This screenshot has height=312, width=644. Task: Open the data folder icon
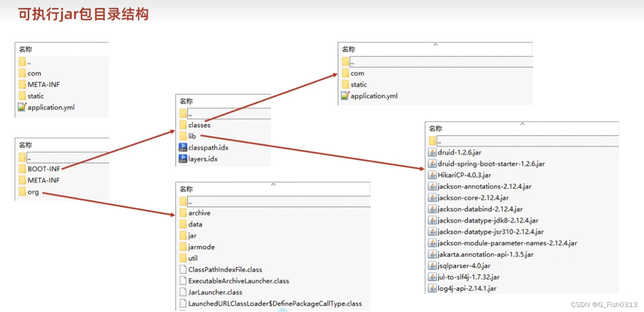pos(183,224)
